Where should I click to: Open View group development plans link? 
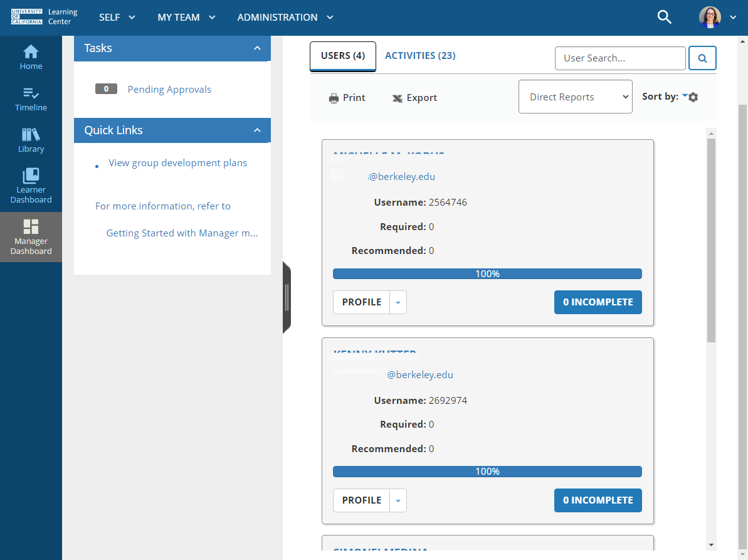pos(177,163)
